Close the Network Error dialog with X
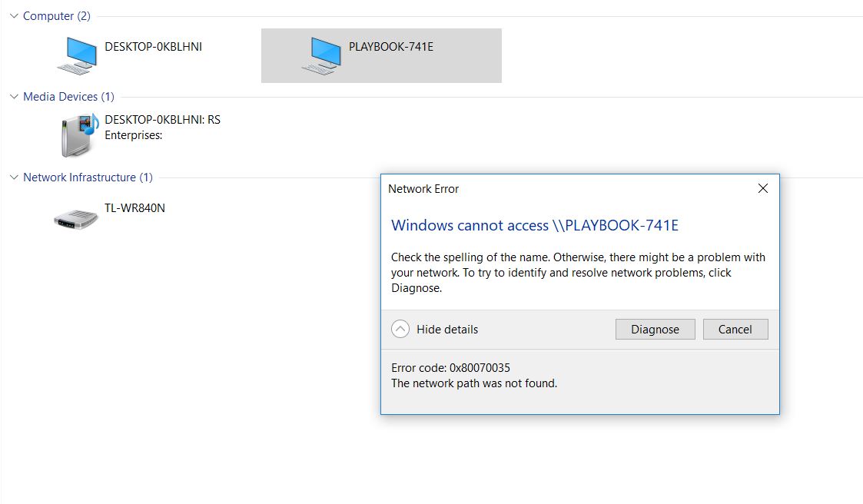Viewport: 863px width, 504px height. [x=763, y=189]
